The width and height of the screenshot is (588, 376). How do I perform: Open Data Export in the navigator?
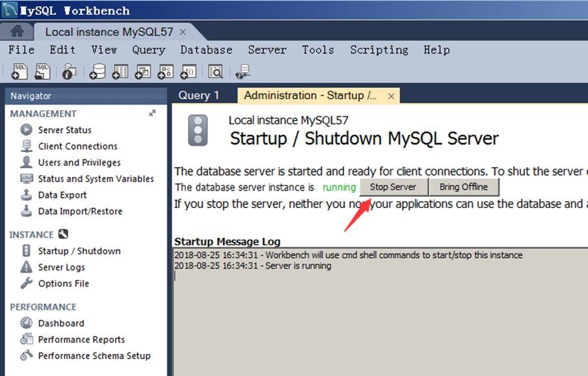click(62, 195)
